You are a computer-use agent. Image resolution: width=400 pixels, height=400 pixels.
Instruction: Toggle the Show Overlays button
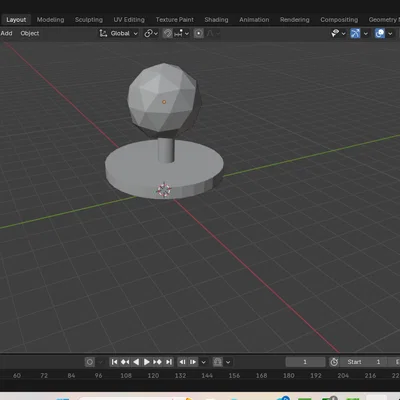pos(380,33)
